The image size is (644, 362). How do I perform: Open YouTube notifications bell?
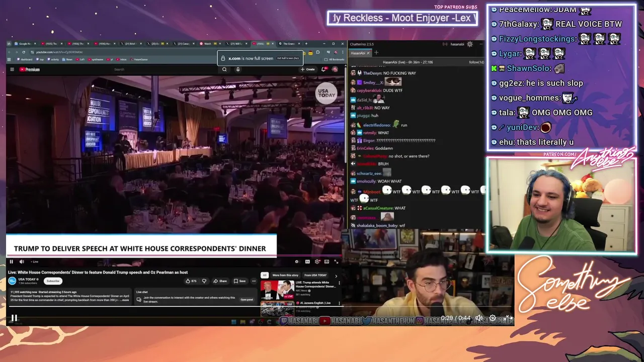point(324,69)
